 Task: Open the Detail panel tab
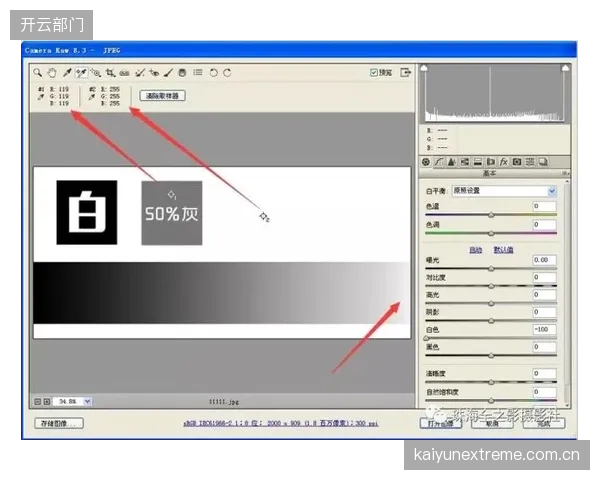[452, 162]
